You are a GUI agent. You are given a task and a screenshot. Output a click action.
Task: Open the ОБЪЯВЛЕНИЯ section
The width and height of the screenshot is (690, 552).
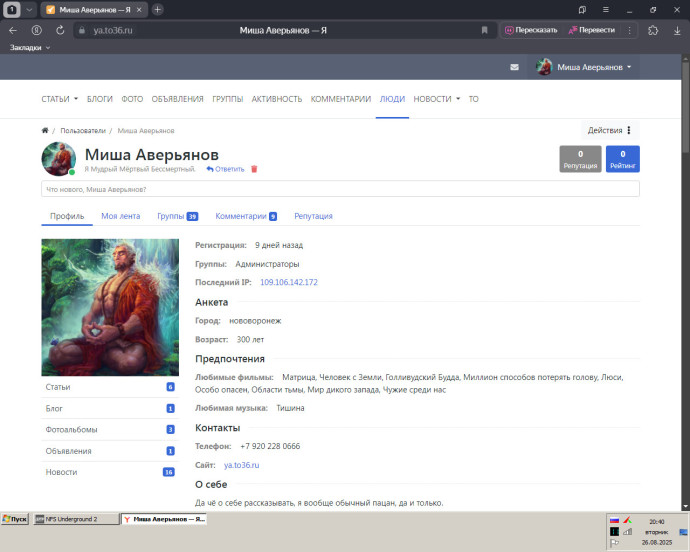pyautogui.click(x=177, y=99)
